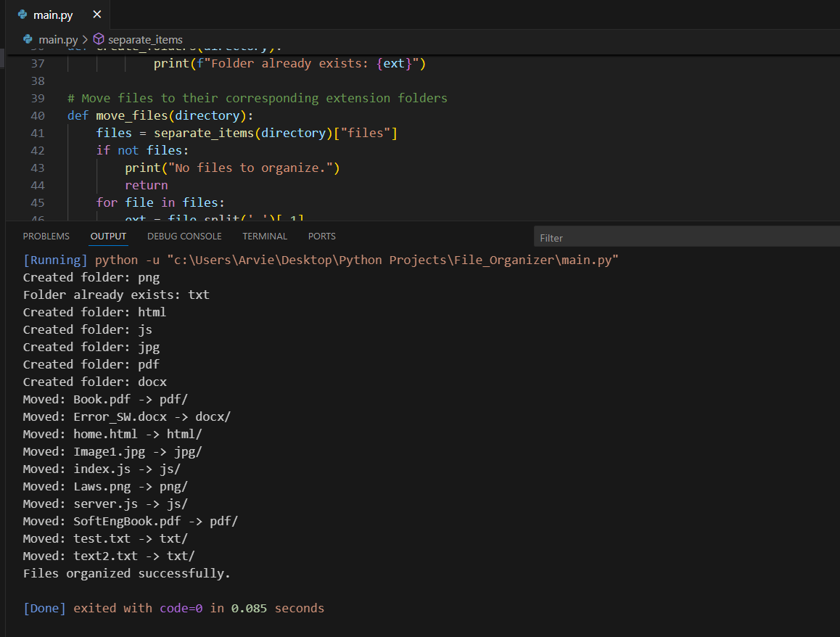The image size is (840, 637).
Task: Click the Python icon in the breadcrumb
Action: point(28,39)
